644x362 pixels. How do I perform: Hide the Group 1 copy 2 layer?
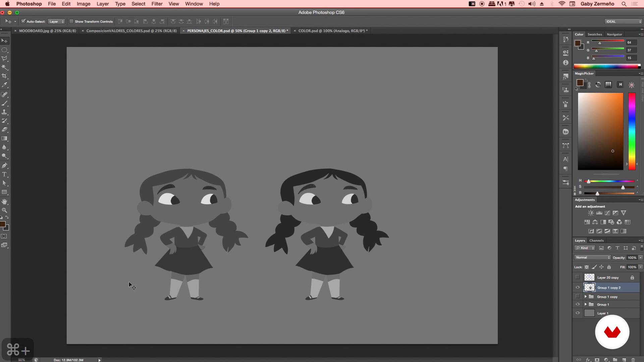click(x=578, y=287)
